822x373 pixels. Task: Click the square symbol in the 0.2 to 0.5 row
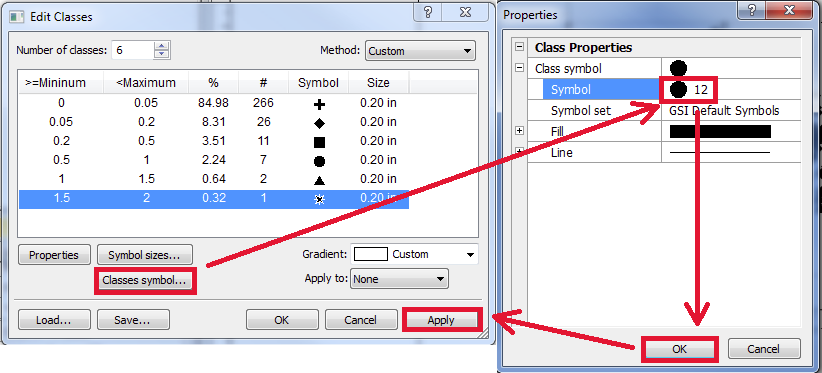click(319, 142)
